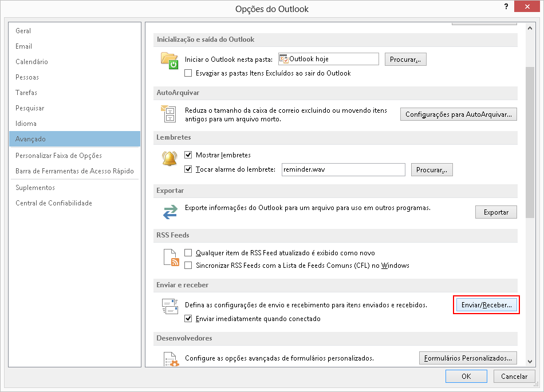Image resolution: width=544 pixels, height=392 pixels.
Task: Click the Outlook hoje folder field
Action: [328, 59]
